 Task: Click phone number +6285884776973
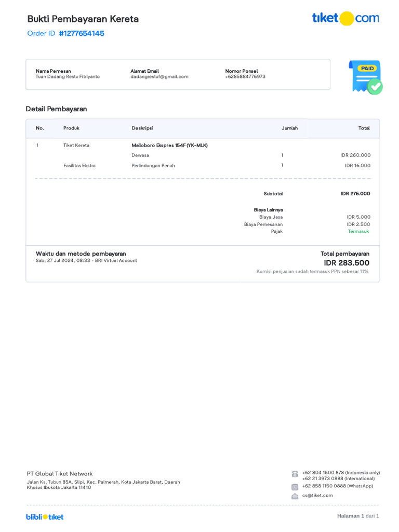[245, 77]
